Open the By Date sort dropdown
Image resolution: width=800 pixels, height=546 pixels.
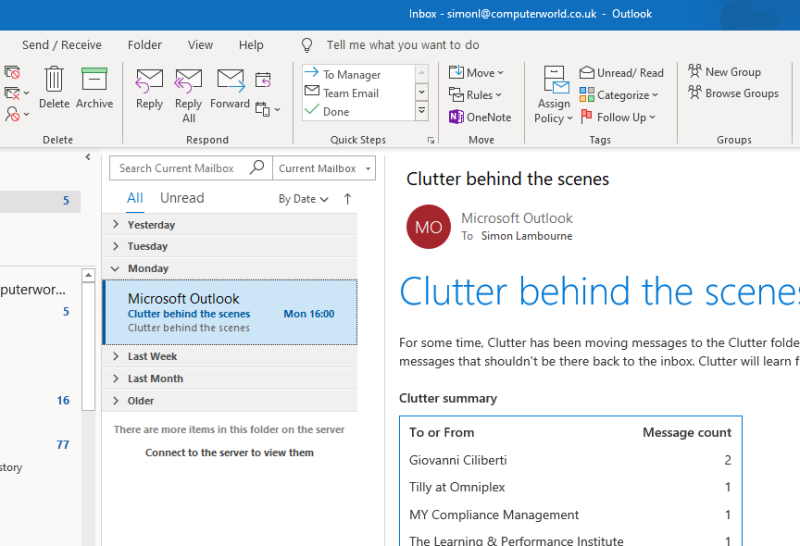coord(303,199)
